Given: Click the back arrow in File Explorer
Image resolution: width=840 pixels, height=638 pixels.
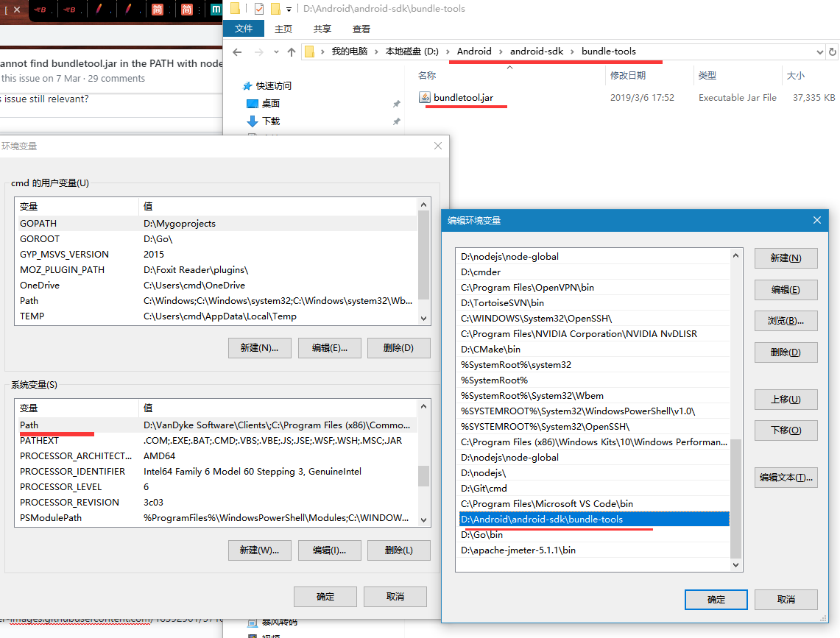Looking at the screenshot, I should (x=237, y=52).
